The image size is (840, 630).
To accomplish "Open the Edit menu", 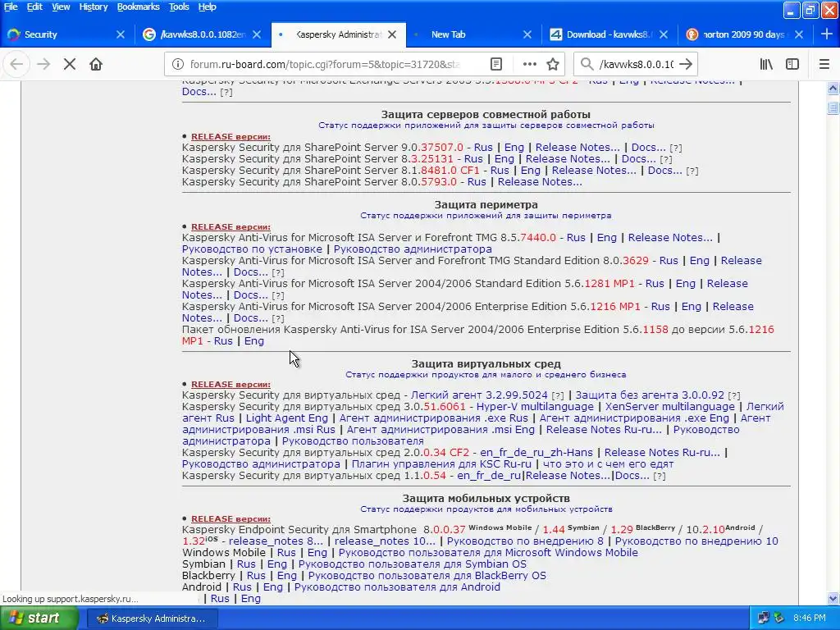I will (x=34, y=7).
